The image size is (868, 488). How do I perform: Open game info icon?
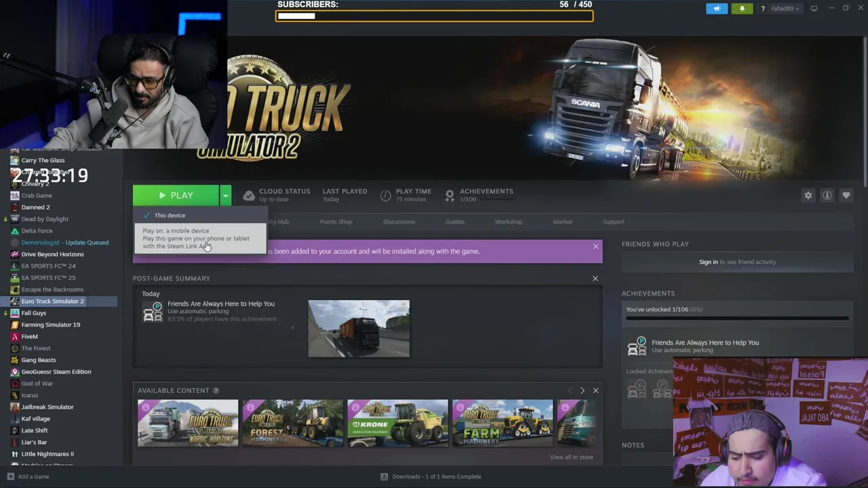pos(827,195)
